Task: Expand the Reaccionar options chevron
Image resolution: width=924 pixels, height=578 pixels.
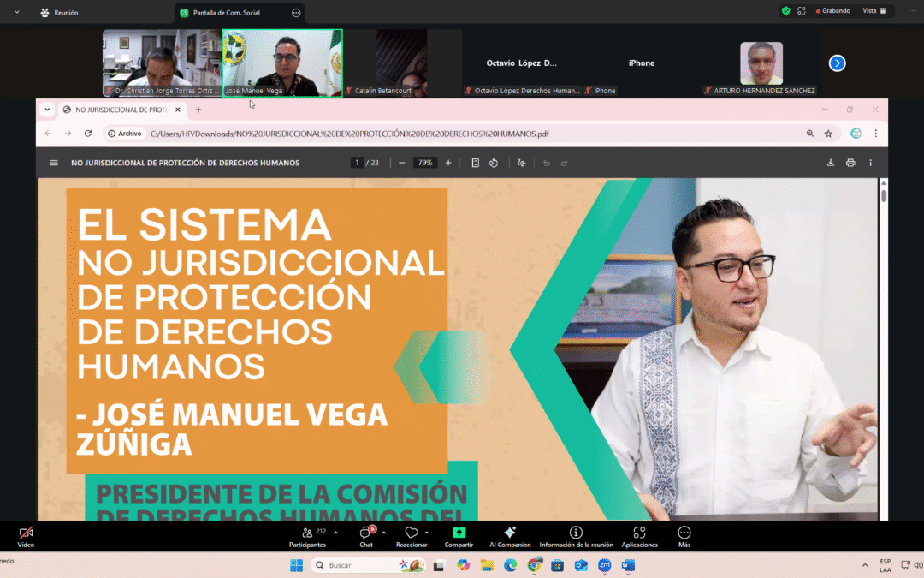Action: point(427,533)
